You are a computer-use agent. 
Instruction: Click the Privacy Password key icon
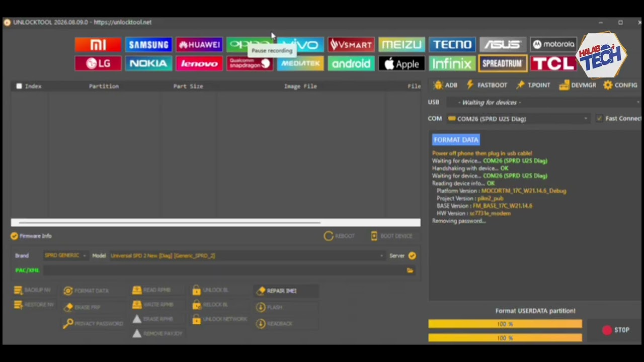68,324
